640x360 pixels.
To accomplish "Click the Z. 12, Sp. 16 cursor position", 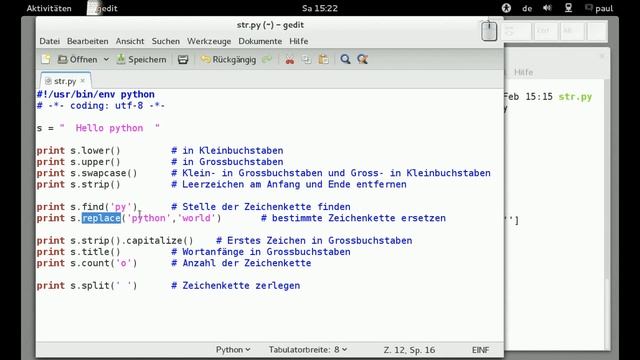I will (409, 350).
